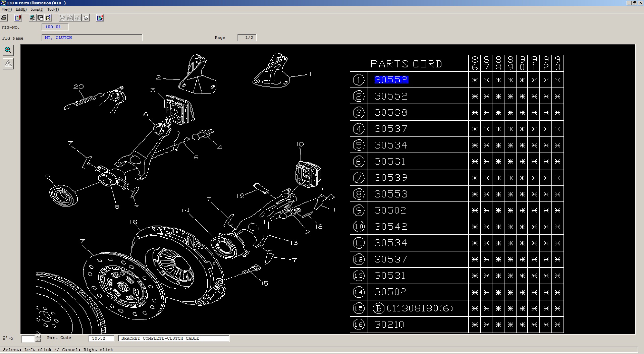Select part code 30553 in row 8
This screenshot has height=354, width=644.
[391, 194]
